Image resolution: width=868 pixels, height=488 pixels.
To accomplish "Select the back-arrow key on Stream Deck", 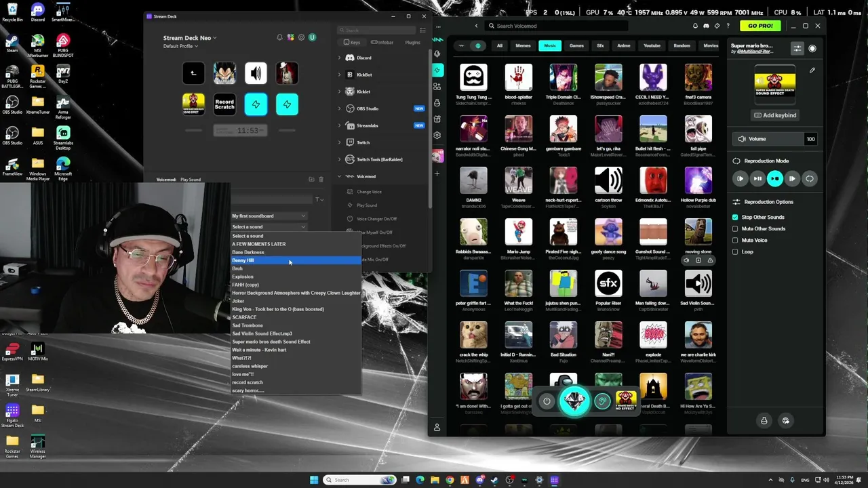I will click(193, 73).
